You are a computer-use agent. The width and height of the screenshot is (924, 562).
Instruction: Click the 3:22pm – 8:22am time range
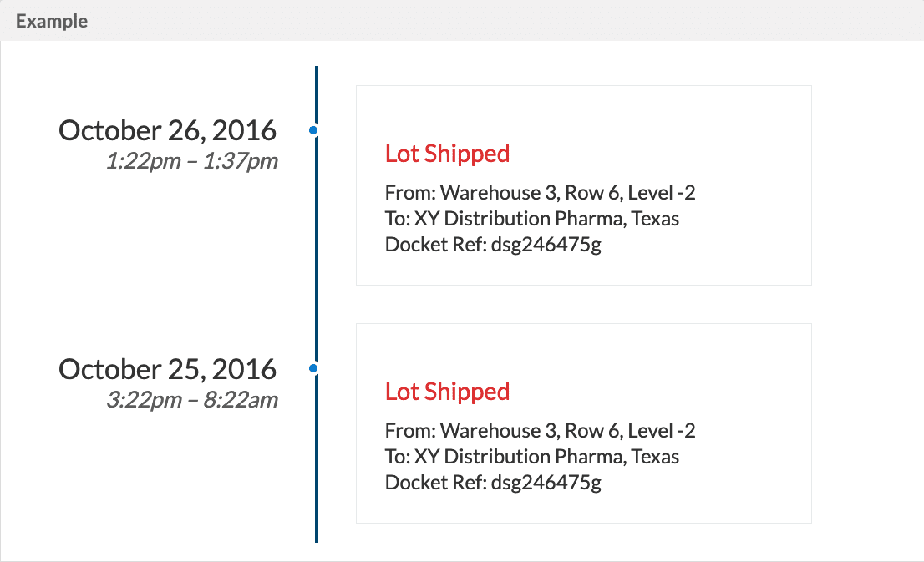(x=191, y=399)
